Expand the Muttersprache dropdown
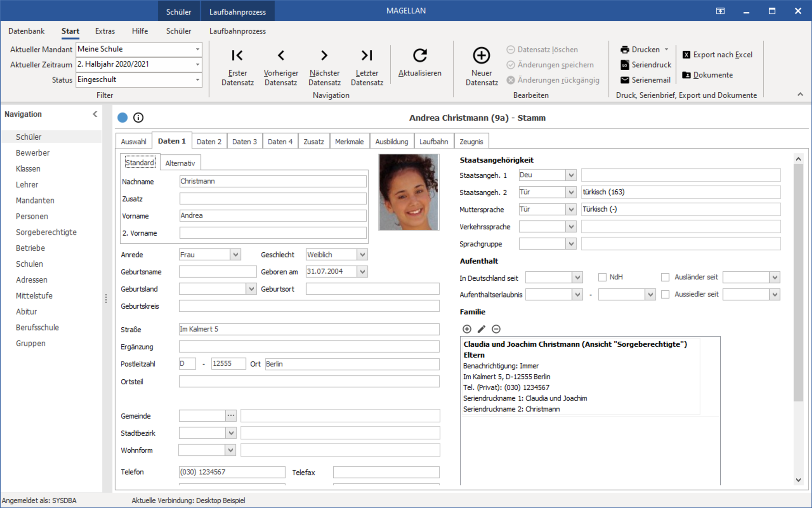Viewport: 812px width, 508px height. pyautogui.click(x=570, y=209)
